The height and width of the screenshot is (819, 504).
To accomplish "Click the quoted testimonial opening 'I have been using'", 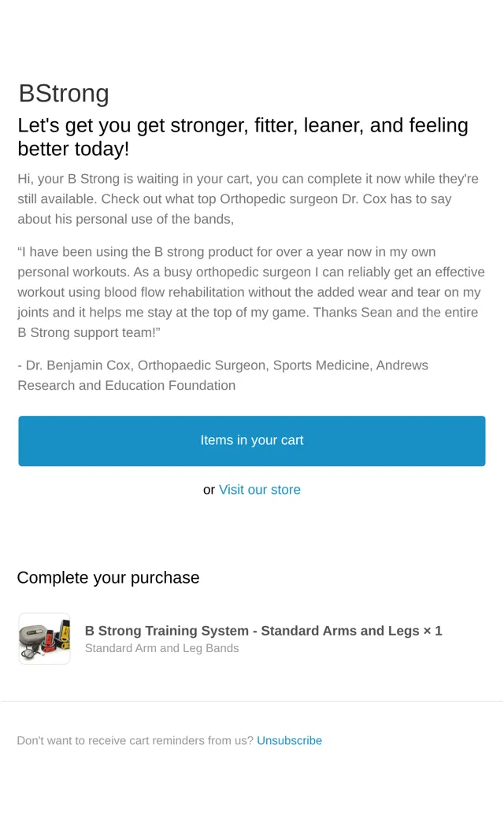I will [x=78, y=252].
